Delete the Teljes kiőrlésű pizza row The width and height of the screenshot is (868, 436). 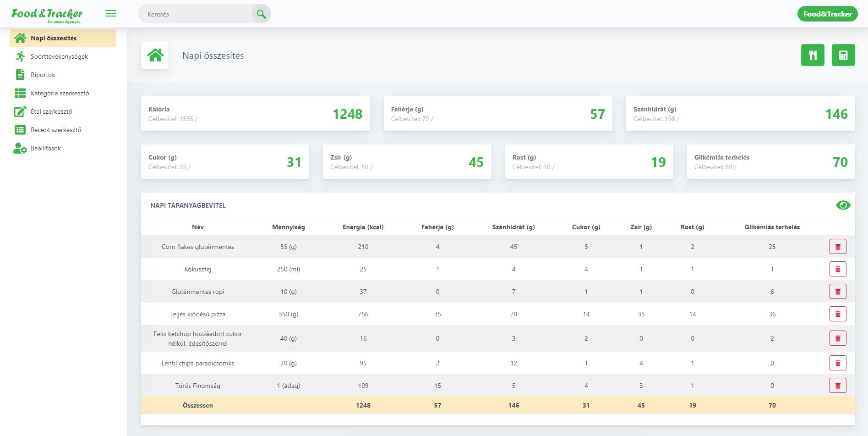click(x=838, y=314)
